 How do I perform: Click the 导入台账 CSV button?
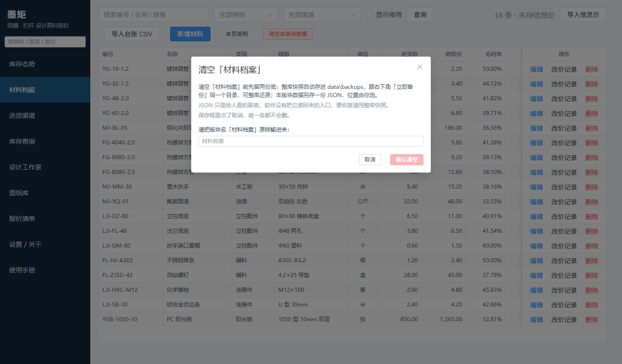tap(132, 34)
